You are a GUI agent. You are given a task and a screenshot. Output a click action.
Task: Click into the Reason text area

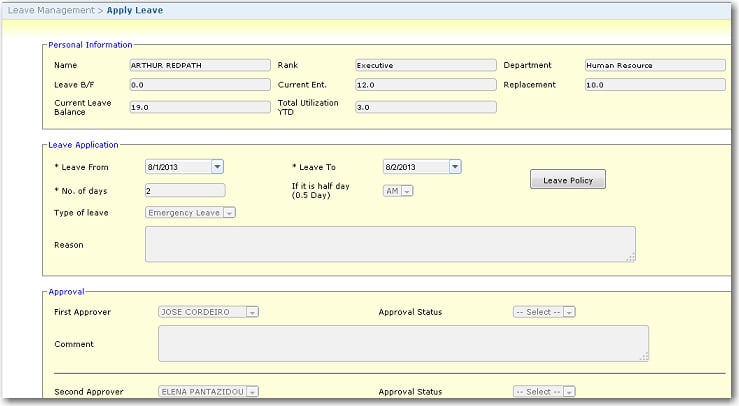(x=390, y=244)
